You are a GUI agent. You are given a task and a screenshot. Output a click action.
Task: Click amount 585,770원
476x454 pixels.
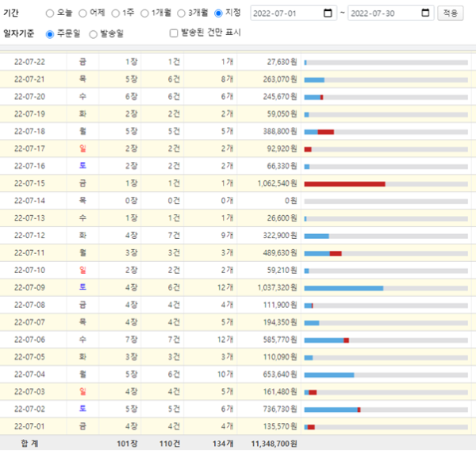pyautogui.click(x=280, y=340)
